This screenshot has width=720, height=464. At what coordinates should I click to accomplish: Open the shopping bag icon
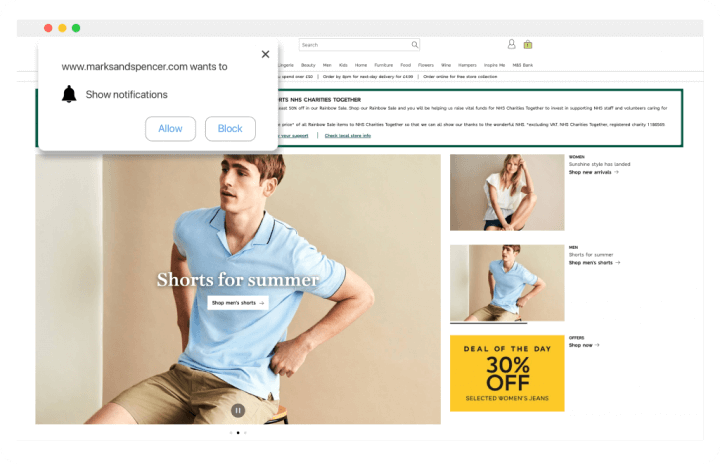coord(528,45)
